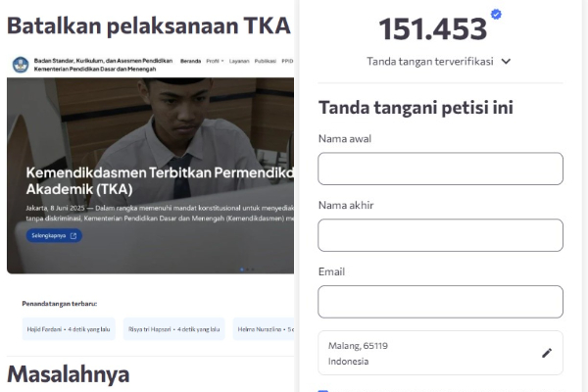Tick the blue checkbox below the location box
The height and width of the screenshot is (392, 588).
(322, 391)
